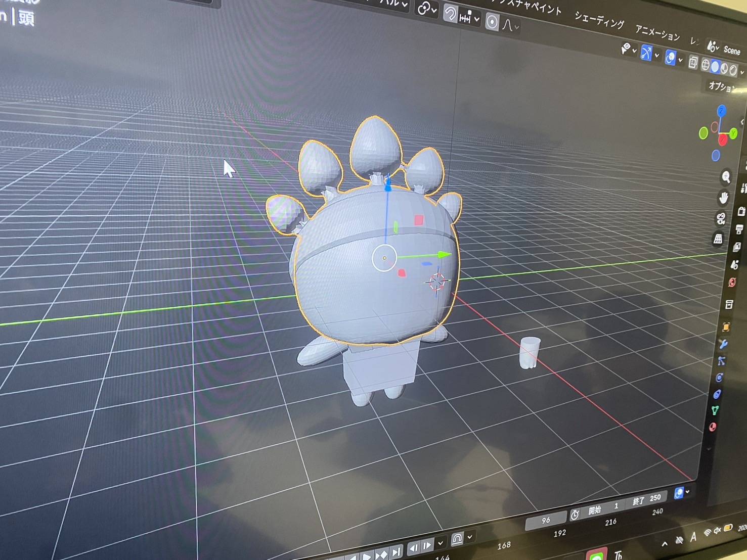
Task: Click the zoom view magnifier icon
Action: click(726, 177)
